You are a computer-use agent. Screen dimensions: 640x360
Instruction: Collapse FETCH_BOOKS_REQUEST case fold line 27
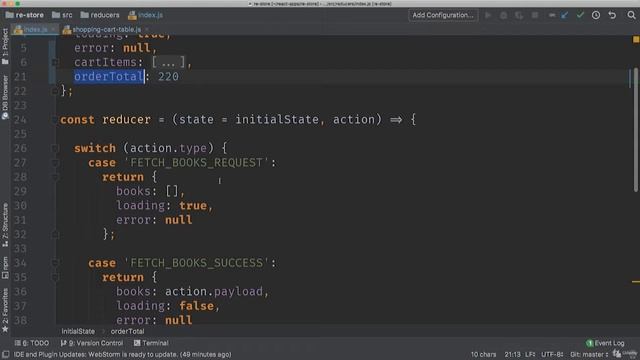pyautogui.click(x=55, y=162)
